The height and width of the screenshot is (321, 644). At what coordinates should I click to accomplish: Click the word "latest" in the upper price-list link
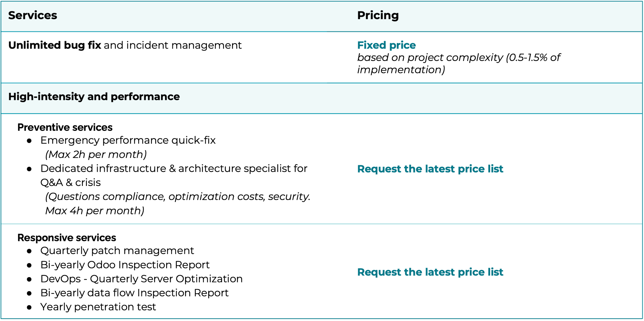[x=440, y=169]
